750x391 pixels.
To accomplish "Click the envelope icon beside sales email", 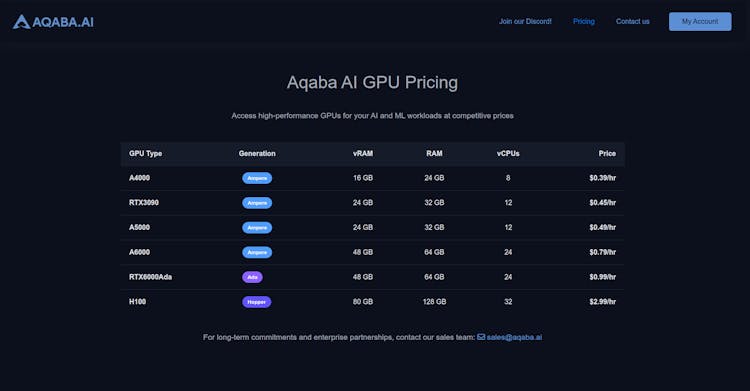I will 481,337.
